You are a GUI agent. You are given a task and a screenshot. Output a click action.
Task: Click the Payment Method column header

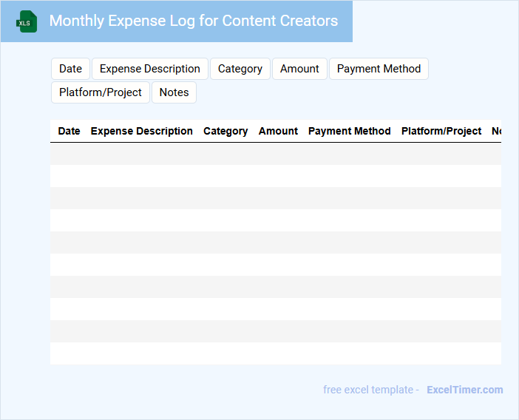click(x=349, y=131)
